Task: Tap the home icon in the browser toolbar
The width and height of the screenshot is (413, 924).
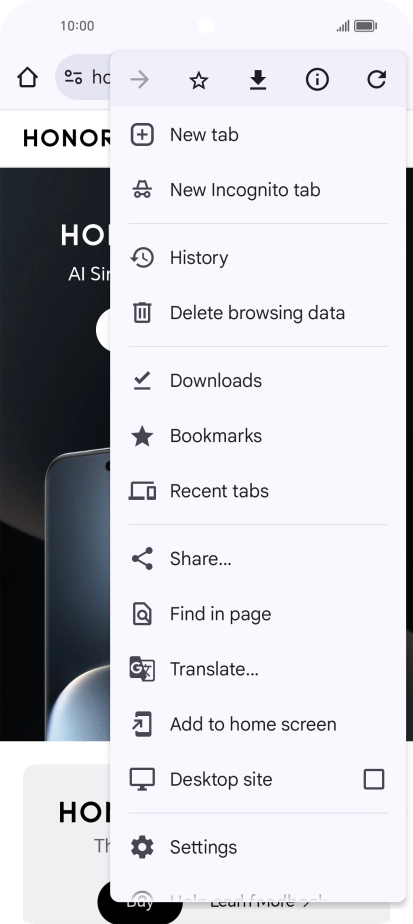Action: click(27, 77)
